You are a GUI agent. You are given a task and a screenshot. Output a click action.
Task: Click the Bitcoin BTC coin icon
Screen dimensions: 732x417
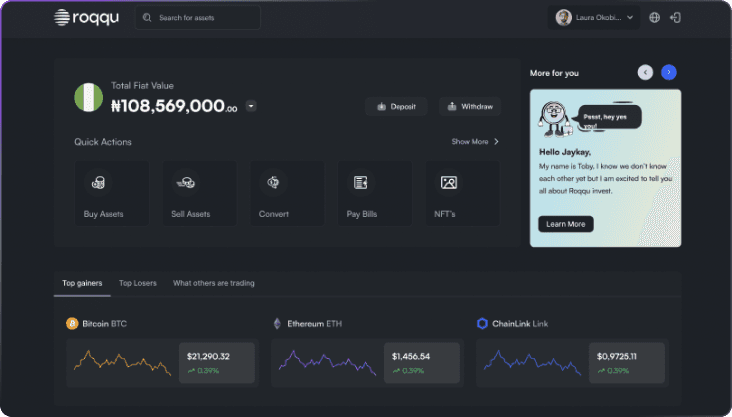point(72,324)
